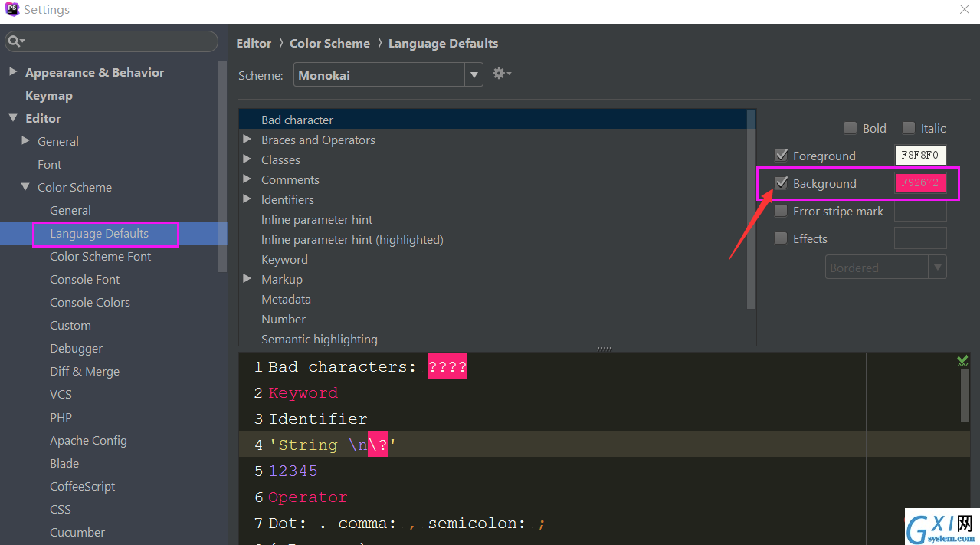The image size is (980, 545).
Task: Open Console Font settings
Action: coord(85,279)
